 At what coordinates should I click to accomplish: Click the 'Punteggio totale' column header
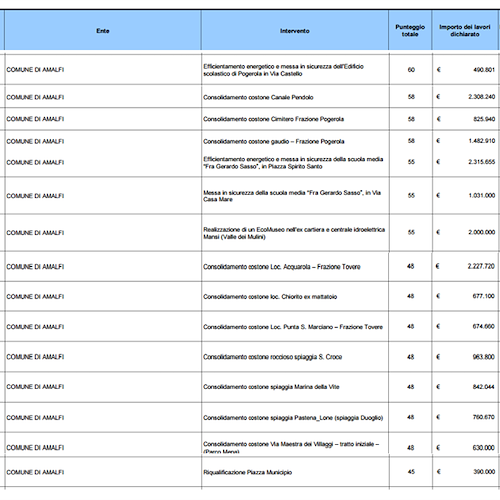coord(410,30)
